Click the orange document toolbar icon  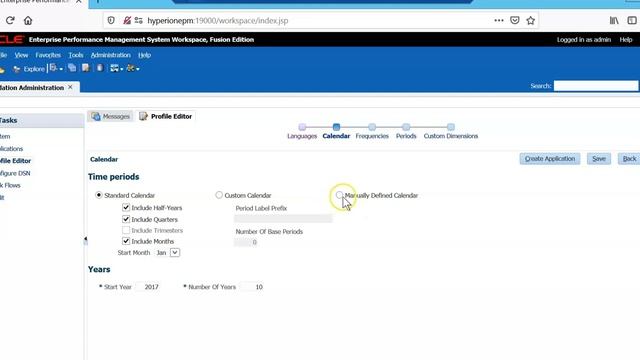pos(85,68)
